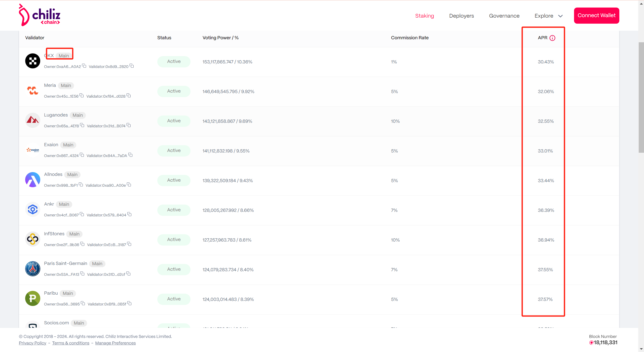Open the Privacy Policy link
Screen dimensions: 644x352
(32, 343)
